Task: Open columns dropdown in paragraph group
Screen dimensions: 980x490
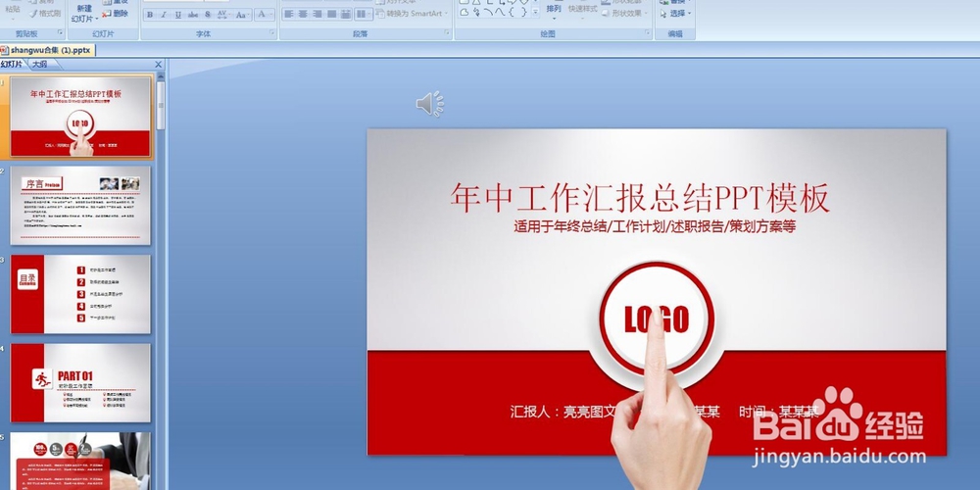Action: pyautogui.click(x=364, y=14)
